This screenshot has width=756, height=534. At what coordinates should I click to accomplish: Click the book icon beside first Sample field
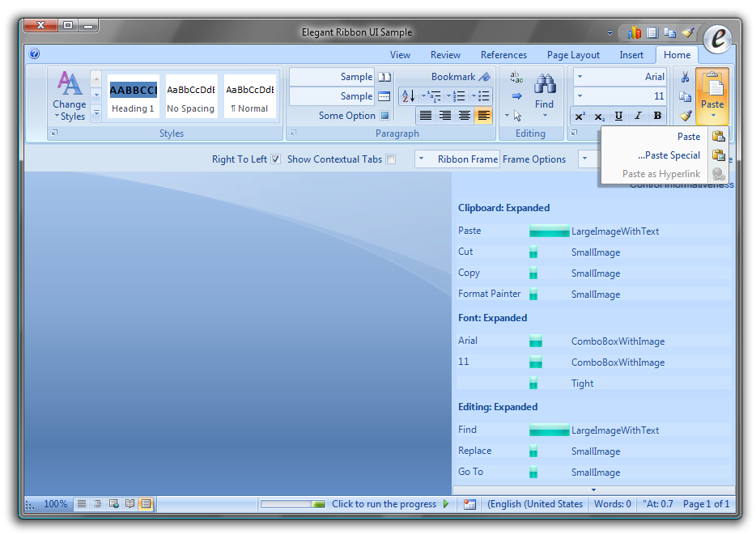click(x=384, y=77)
